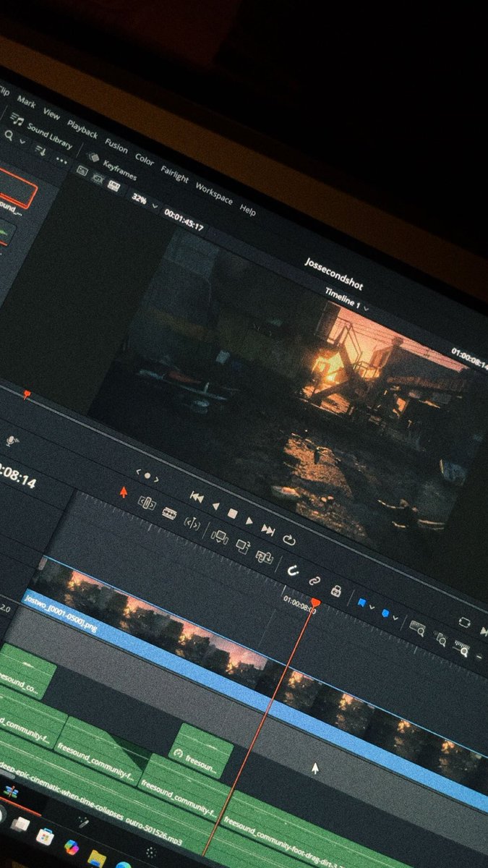
Task: Toggle timeline snapping magnet
Action: (x=293, y=570)
